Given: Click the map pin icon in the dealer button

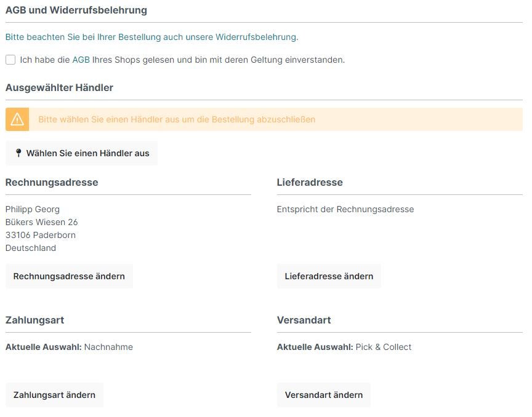Looking at the screenshot, I should [x=18, y=153].
